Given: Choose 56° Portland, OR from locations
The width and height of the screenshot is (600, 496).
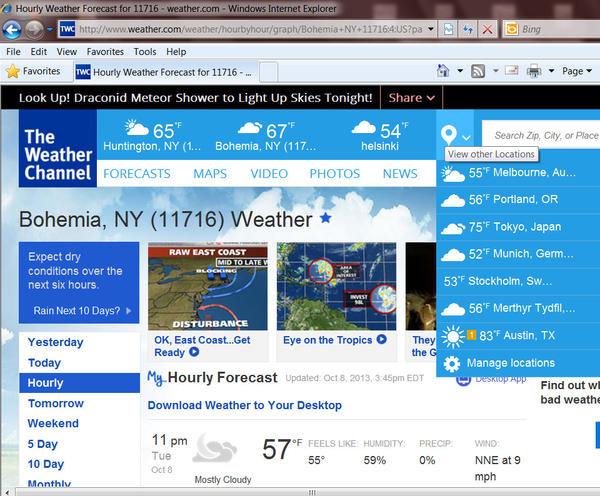Looking at the screenshot, I should coord(518,200).
